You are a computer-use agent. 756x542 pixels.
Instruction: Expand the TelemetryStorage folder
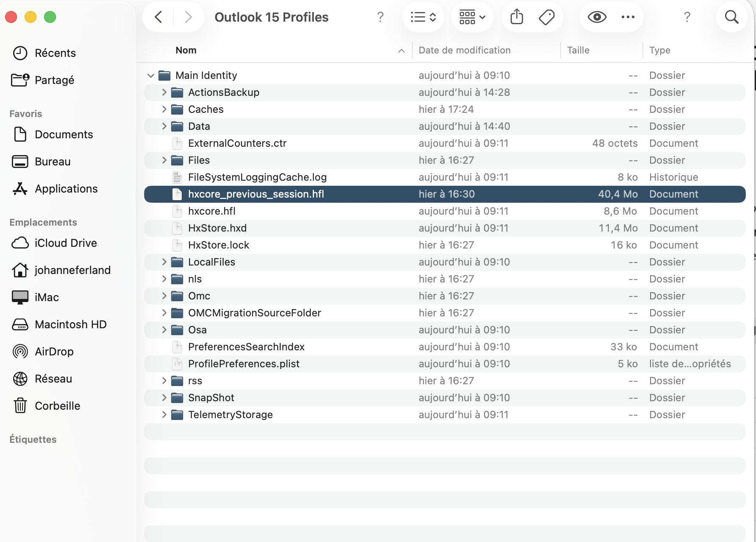[164, 415]
